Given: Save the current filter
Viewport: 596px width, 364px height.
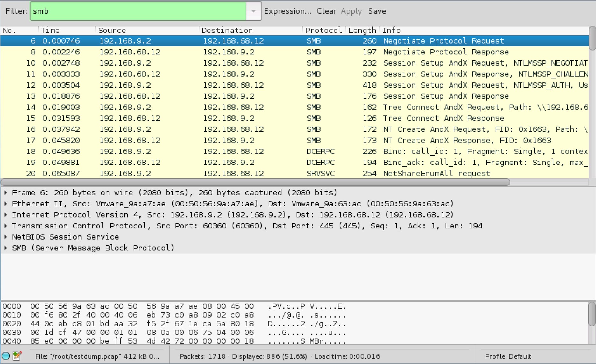Looking at the screenshot, I should click(x=377, y=11).
